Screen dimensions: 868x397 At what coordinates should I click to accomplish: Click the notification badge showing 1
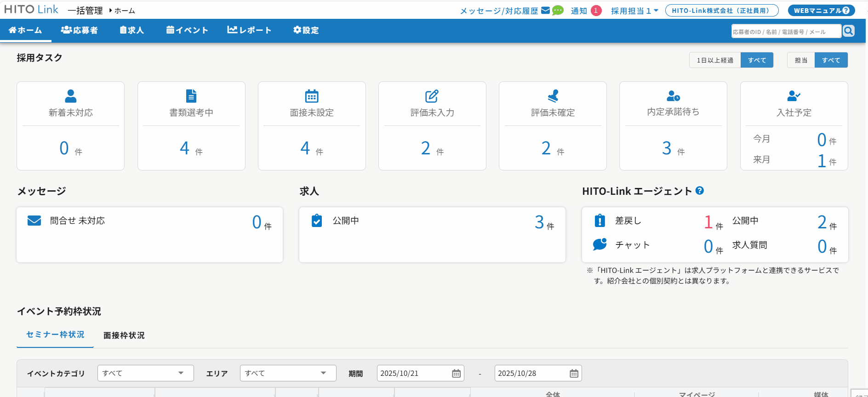click(x=596, y=11)
